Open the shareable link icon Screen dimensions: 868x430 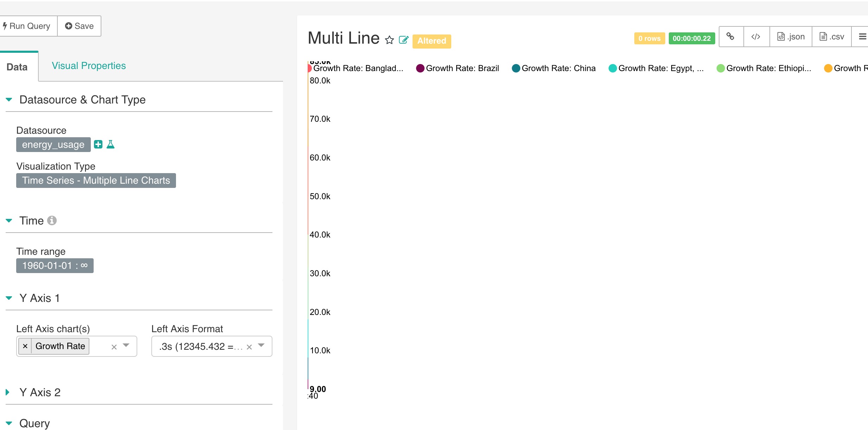pyautogui.click(x=731, y=36)
